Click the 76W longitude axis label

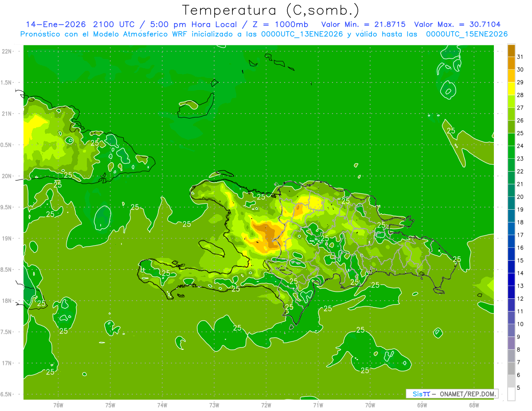tap(58, 405)
